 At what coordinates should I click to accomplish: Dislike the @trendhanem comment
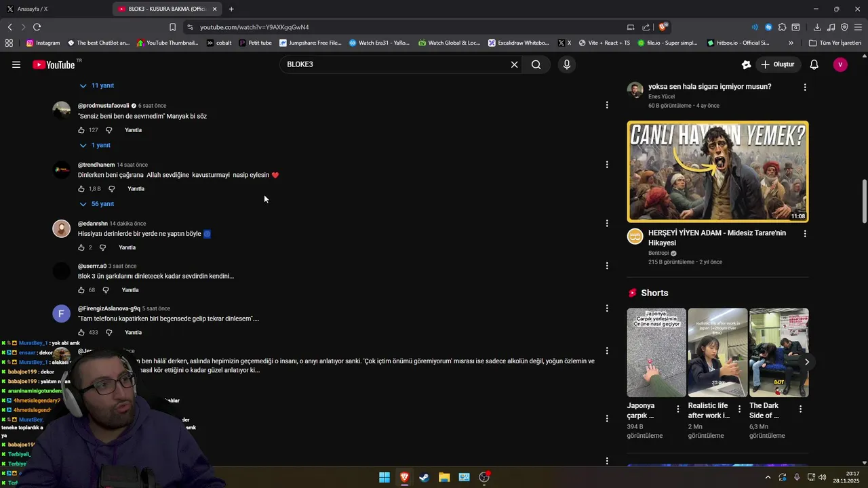[112, 189]
